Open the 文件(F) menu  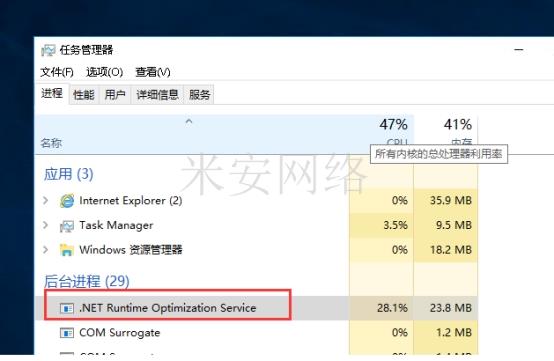coord(57,72)
